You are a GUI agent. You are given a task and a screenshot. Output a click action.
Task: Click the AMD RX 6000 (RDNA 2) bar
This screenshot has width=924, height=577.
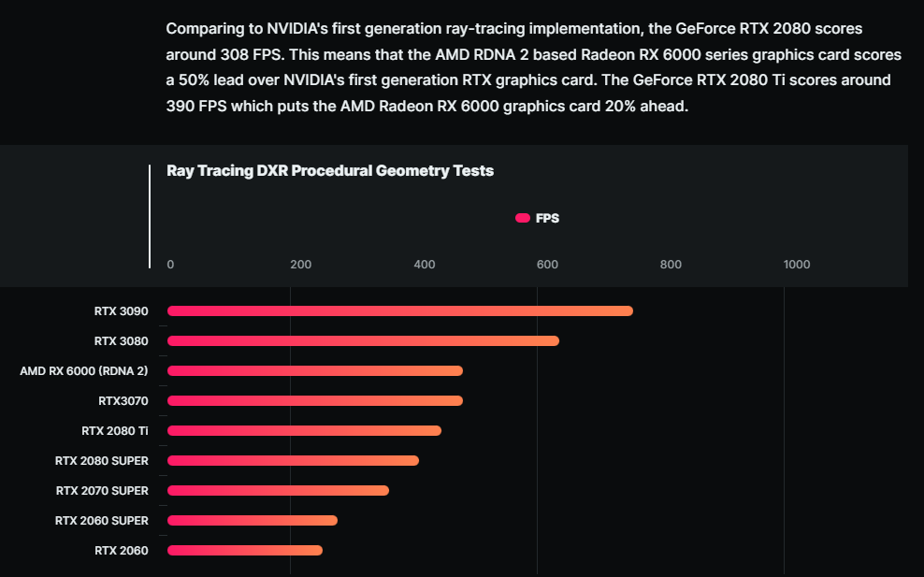point(314,371)
